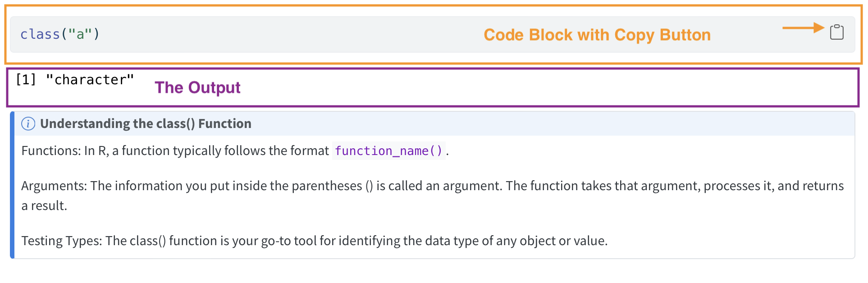Click the blue left border of callout
Viewport: 868px width, 283px height.
[12, 185]
